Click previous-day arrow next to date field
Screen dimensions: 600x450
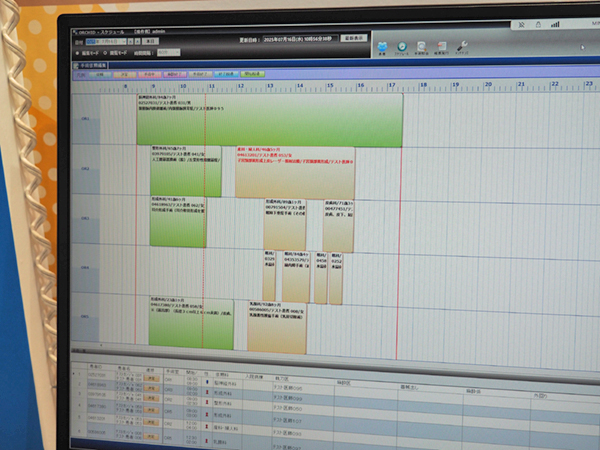click(x=130, y=41)
